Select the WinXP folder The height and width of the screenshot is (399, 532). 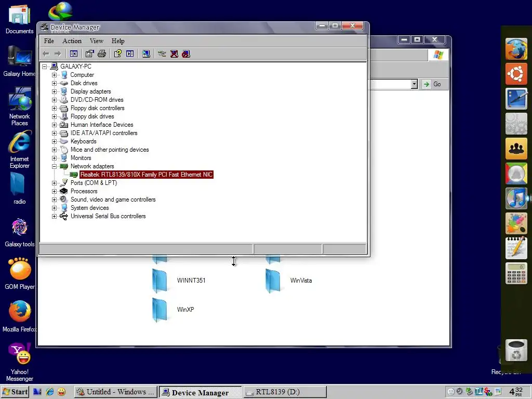[x=174, y=310]
